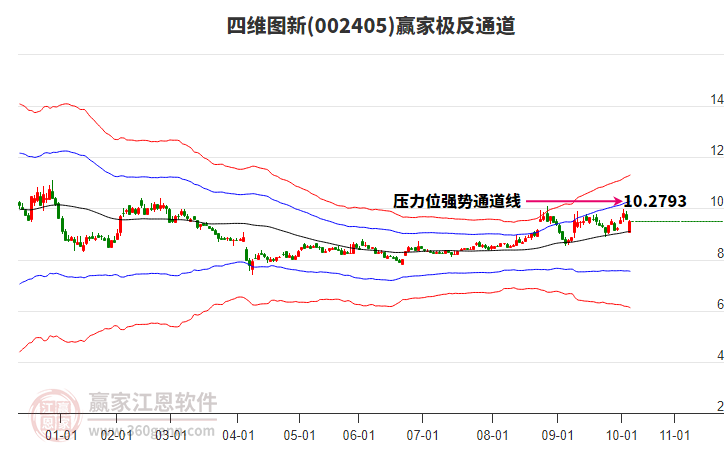
Task: Click the price axis label 10
Action: pyautogui.click(x=717, y=201)
